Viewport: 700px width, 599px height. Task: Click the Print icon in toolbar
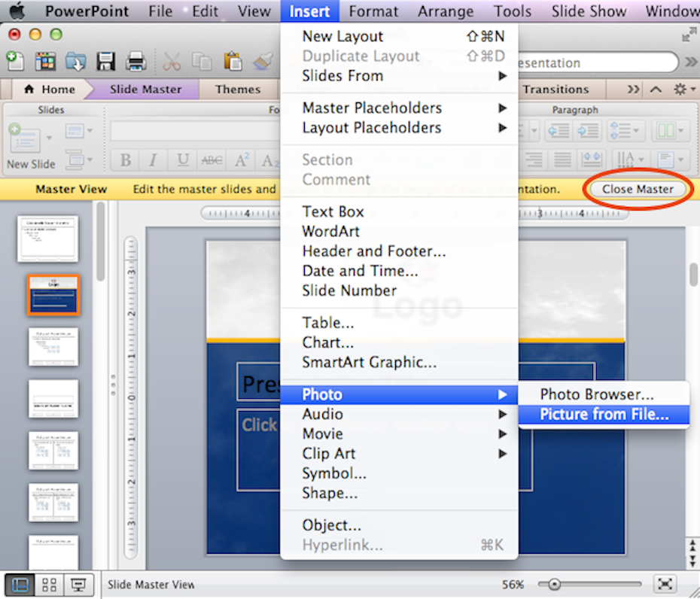(x=135, y=62)
